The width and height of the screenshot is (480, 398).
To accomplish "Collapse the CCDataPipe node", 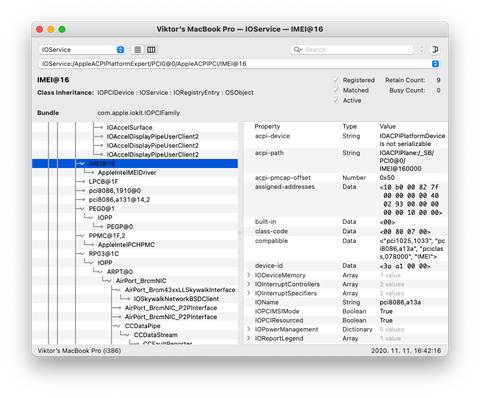I will [x=118, y=326].
